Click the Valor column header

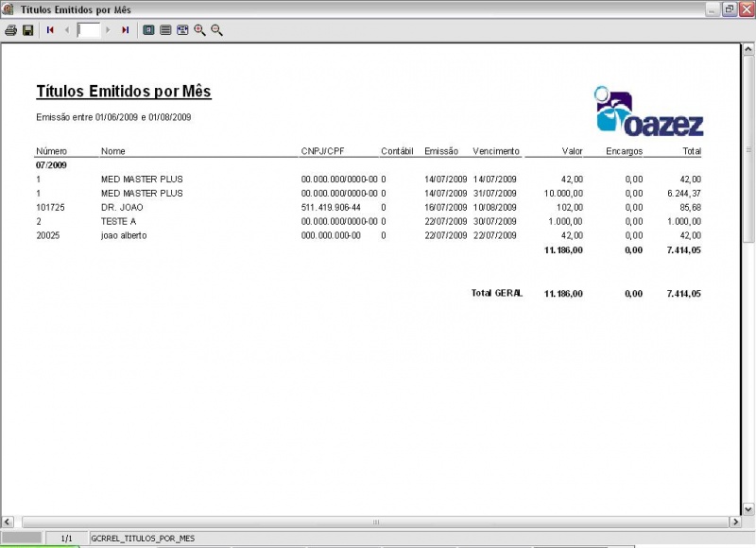point(573,151)
